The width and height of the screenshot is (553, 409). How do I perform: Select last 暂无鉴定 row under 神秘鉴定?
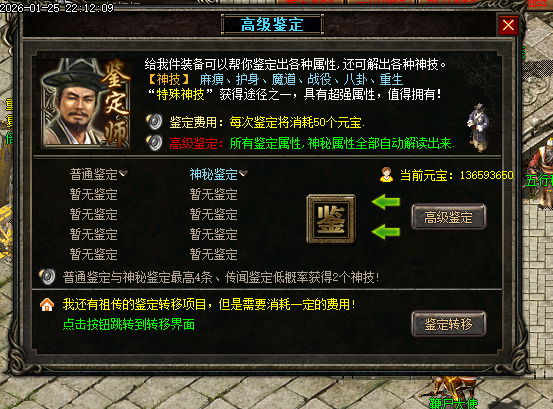tap(213, 254)
